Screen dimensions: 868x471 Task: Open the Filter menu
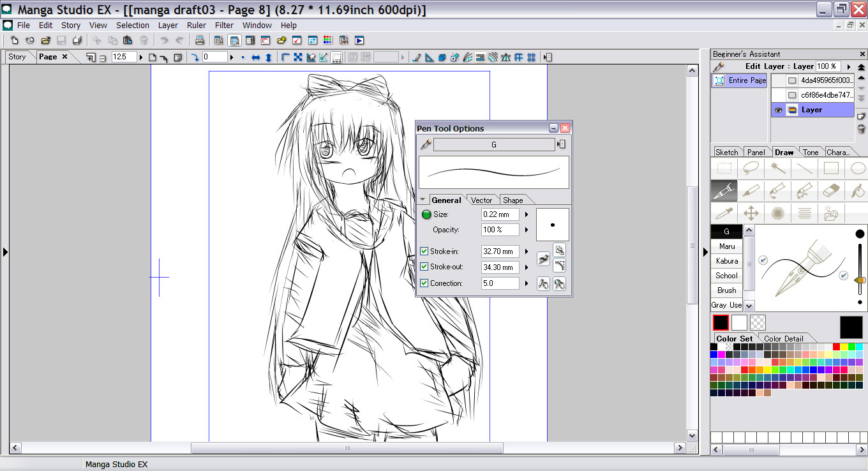point(224,26)
